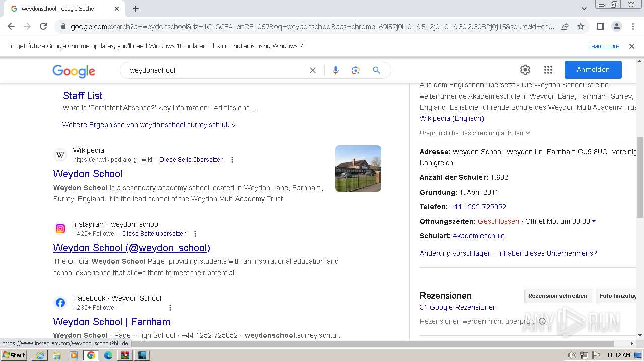Open Weydon School Wikipedia result
Viewport: 644px width, 362px height.
coord(88,174)
